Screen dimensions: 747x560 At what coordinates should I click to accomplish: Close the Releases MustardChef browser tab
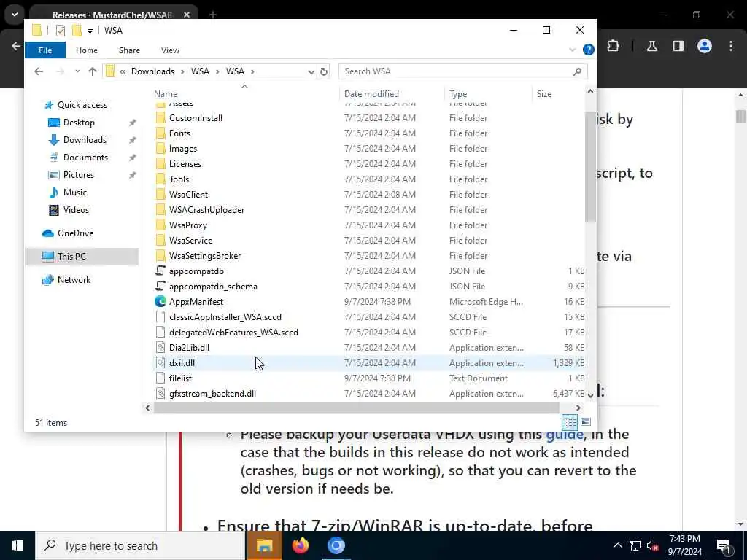[187, 15]
